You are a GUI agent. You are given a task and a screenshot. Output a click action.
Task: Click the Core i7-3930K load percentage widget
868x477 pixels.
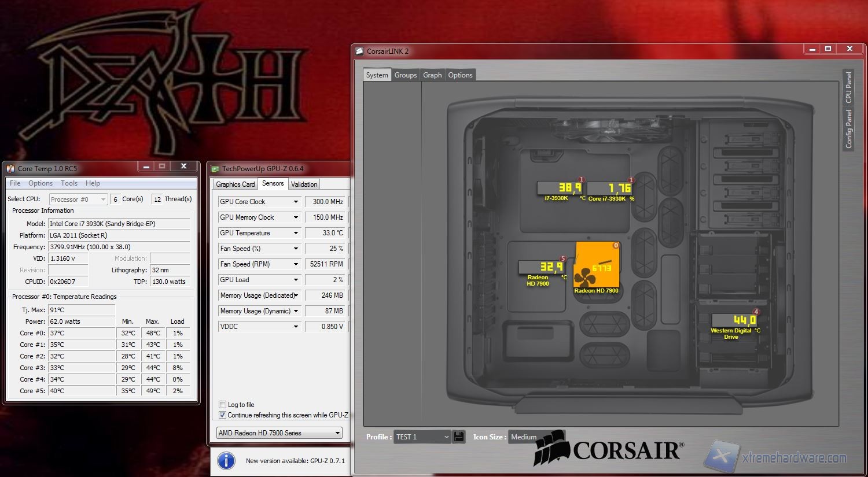point(610,188)
